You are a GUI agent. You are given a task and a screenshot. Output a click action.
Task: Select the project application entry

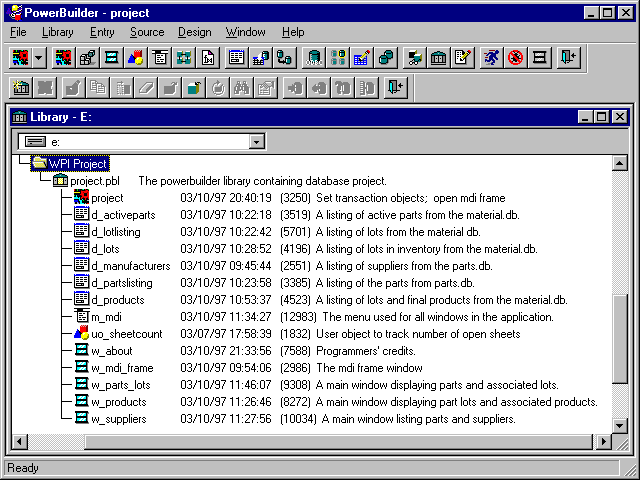click(107, 198)
